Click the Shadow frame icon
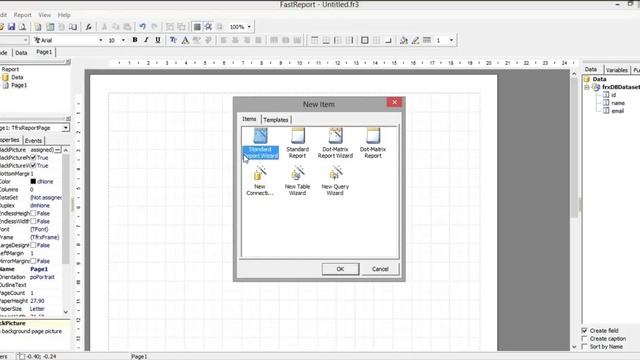The image size is (640, 360). tap(388, 40)
